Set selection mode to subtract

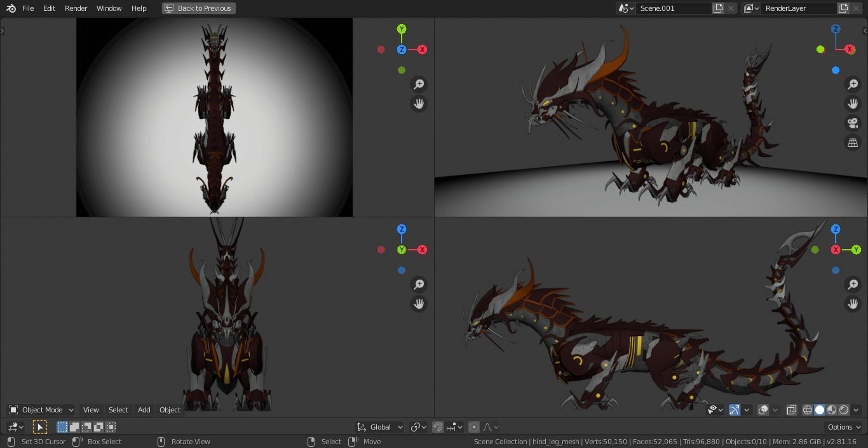86,427
